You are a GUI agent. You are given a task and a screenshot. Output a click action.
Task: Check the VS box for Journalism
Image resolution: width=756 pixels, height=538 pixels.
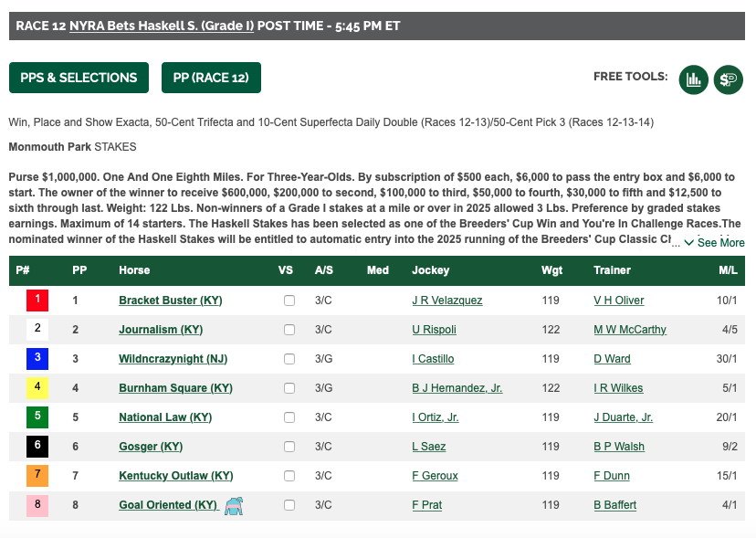click(x=289, y=330)
